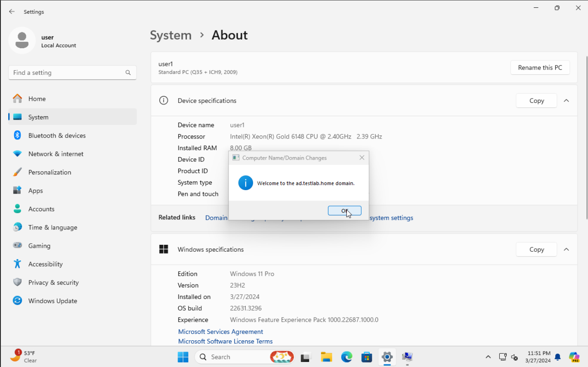This screenshot has width=588, height=367.
Task: Open Task View from taskbar
Action: coord(306,357)
